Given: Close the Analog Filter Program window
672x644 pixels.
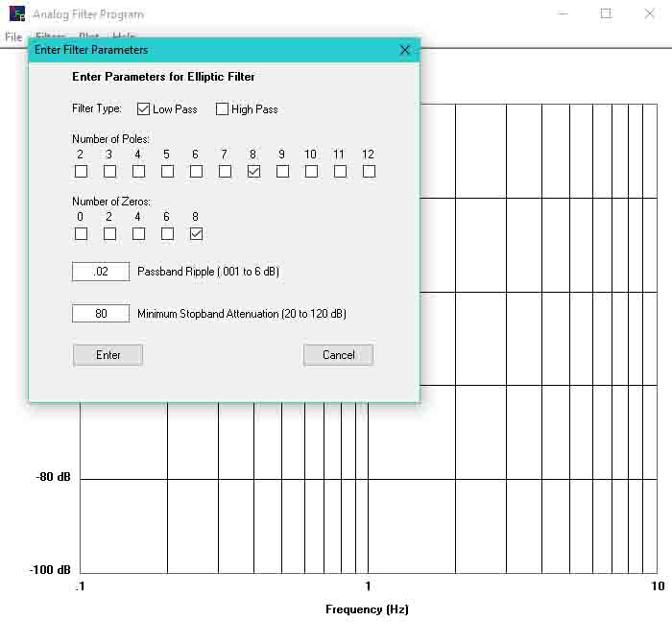Looking at the screenshot, I should pyautogui.click(x=649, y=13).
